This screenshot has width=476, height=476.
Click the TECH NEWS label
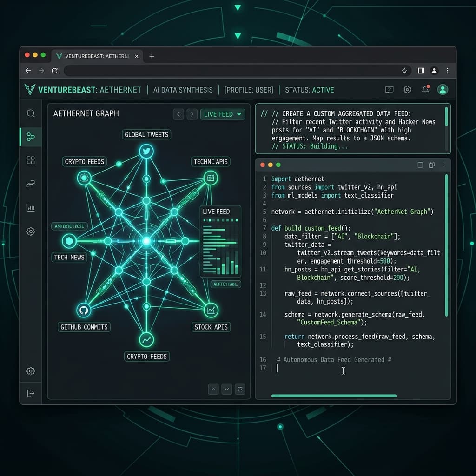click(x=69, y=257)
